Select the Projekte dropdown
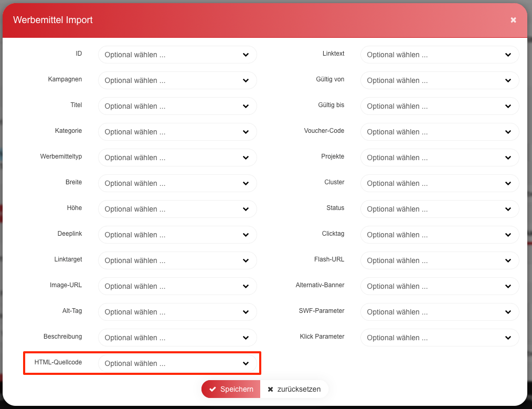The height and width of the screenshot is (409, 532). (440, 158)
